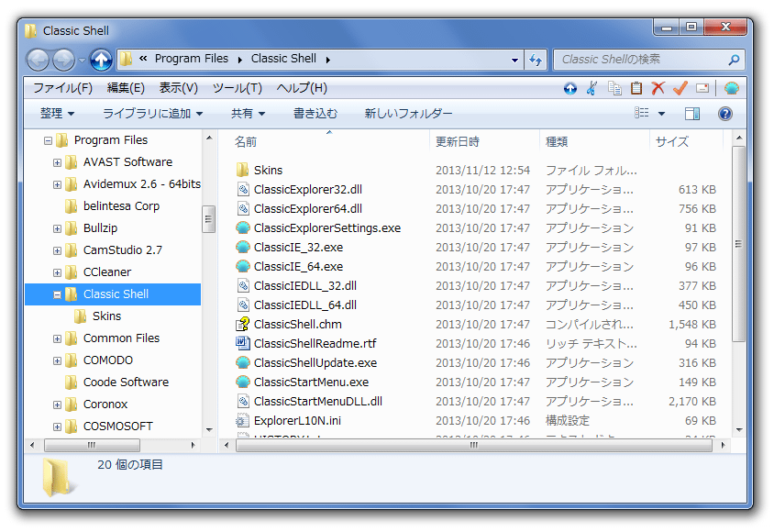Select the ClassicStartMenu.exe shell icon
Image resolution: width=774 pixels, height=532 pixels.
pyautogui.click(x=242, y=382)
